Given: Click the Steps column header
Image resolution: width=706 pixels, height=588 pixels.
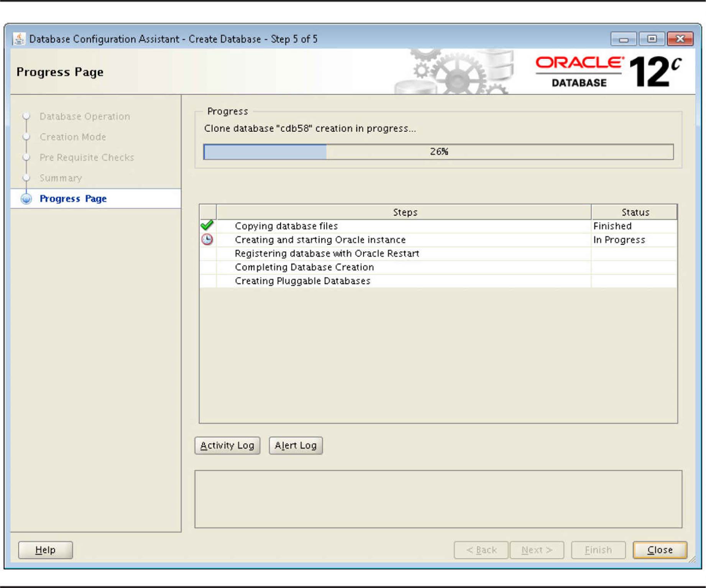Looking at the screenshot, I should pos(404,212).
